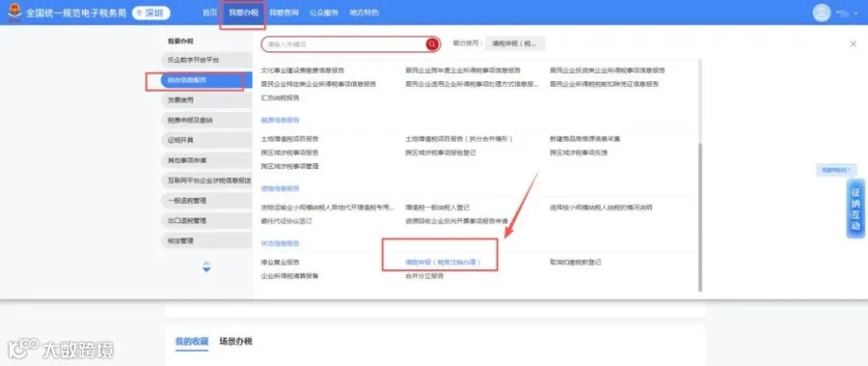Select 其他事项申请 in the sidebar
Screen dimensions: 868x366
206,160
